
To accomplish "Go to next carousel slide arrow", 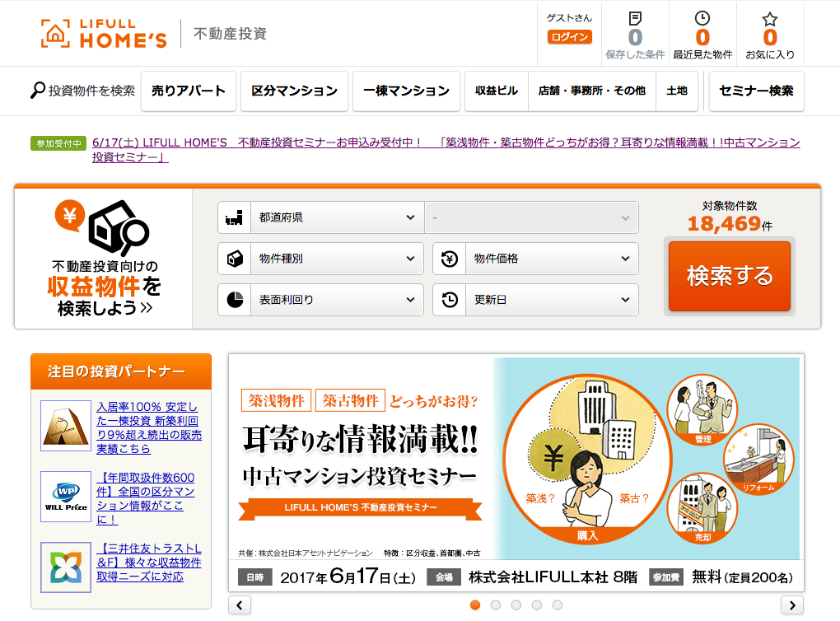I will pos(791,605).
